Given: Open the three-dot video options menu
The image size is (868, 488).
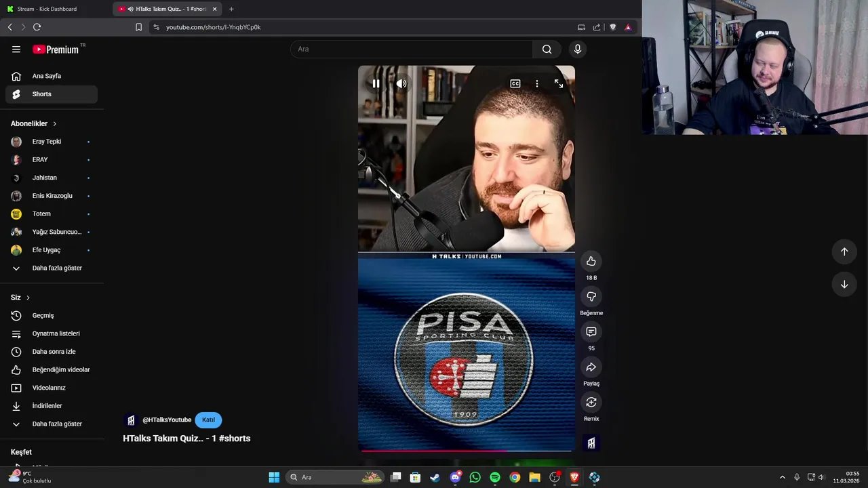Looking at the screenshot, I should pos(537,84).
